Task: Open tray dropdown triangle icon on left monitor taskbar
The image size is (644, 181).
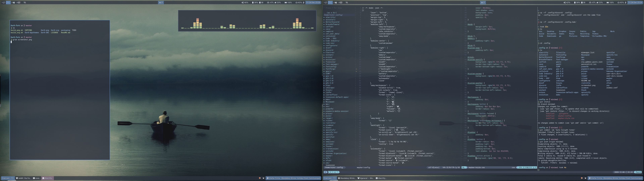Action: coord(263,178)
